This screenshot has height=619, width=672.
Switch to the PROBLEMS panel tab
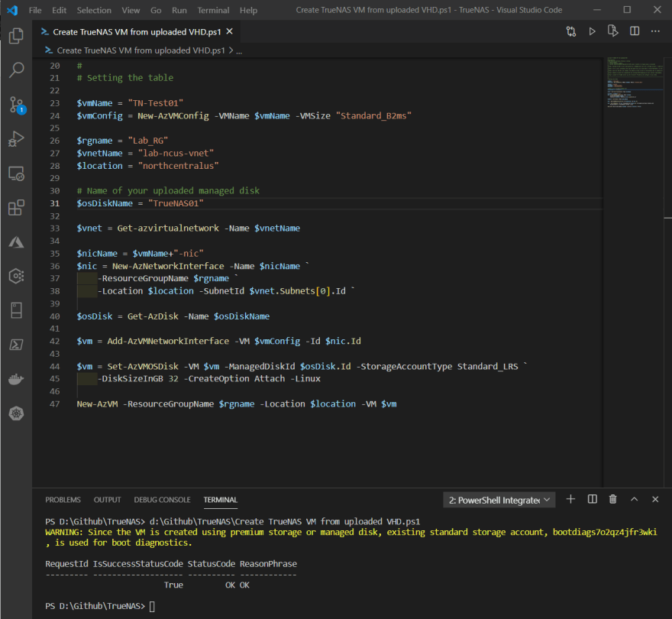click(63, 500)
